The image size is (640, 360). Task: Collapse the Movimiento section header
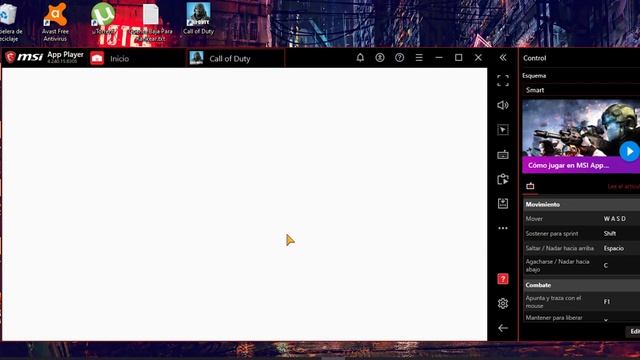582,204
